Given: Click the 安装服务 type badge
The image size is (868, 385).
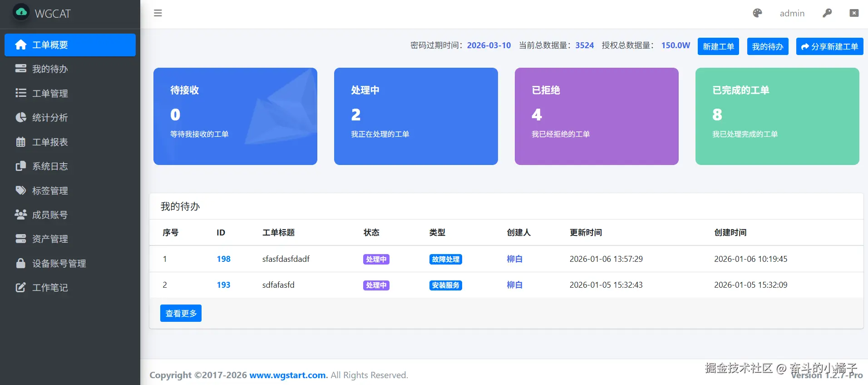Looking at the screenshot, I should pos(446,285).
